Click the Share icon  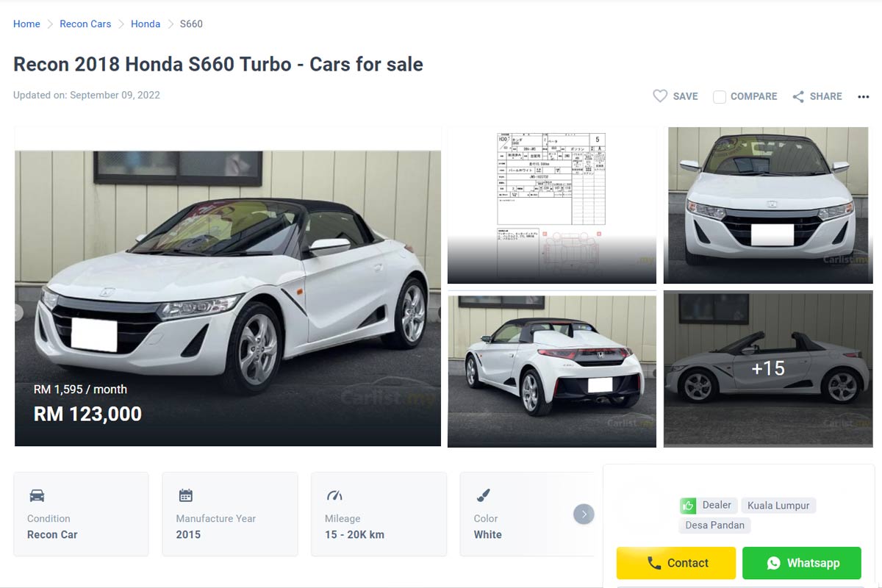(x=798, y=96)
